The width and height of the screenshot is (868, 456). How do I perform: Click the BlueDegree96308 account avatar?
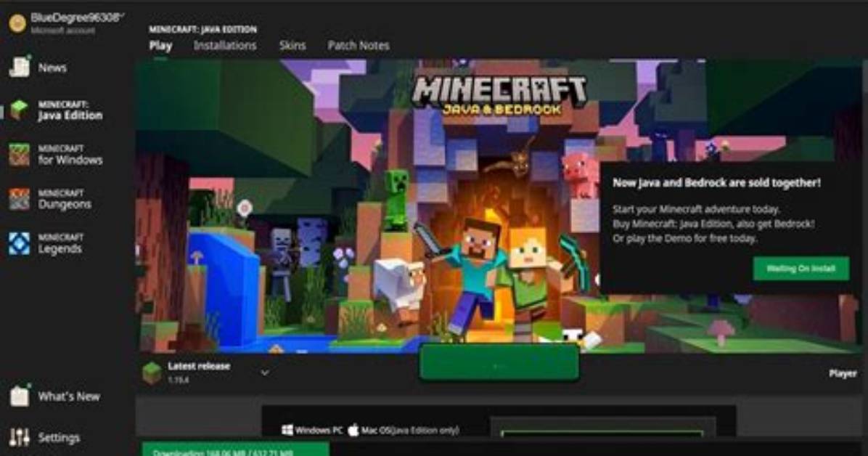click(17, 23)
